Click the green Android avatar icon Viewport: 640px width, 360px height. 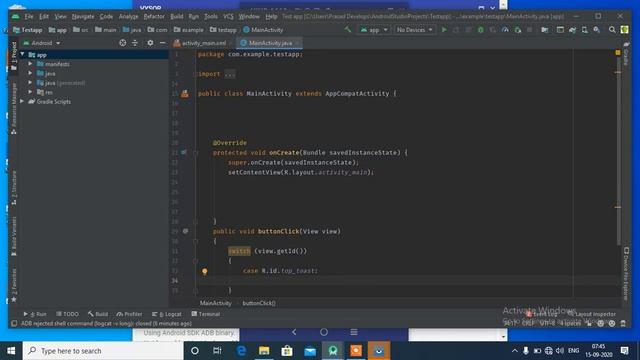(x=624, y=30)
